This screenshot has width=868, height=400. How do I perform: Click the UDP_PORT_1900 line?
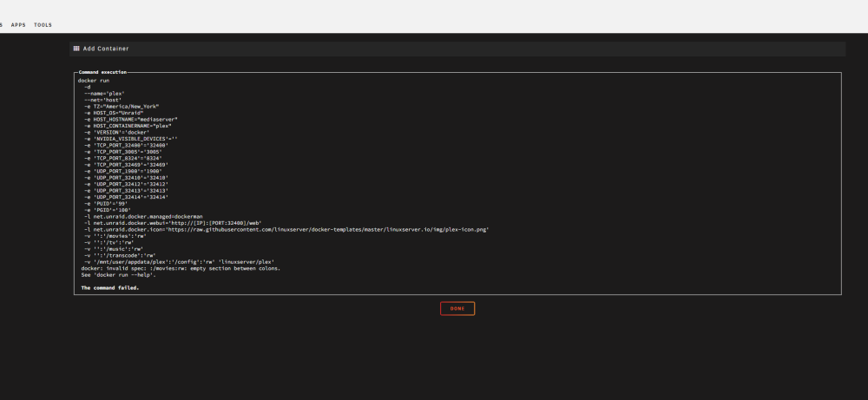pyautogui.click(x=123, y=171)
